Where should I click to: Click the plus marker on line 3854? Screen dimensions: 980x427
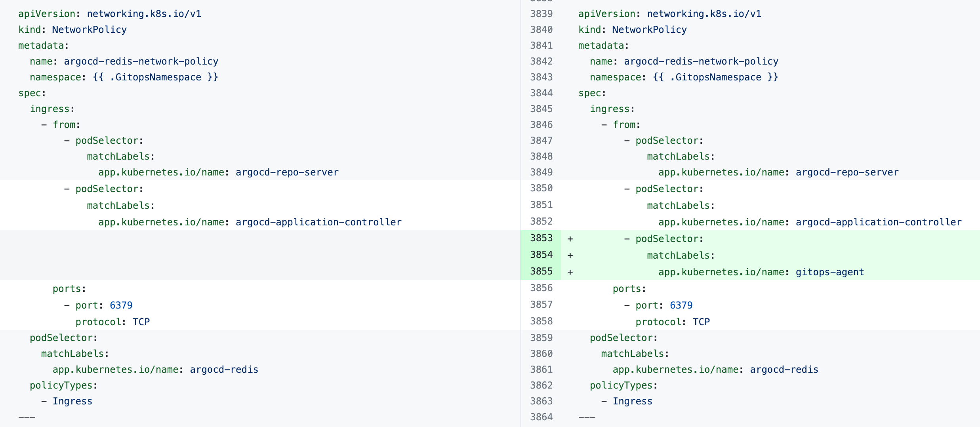tap(570, 255)
